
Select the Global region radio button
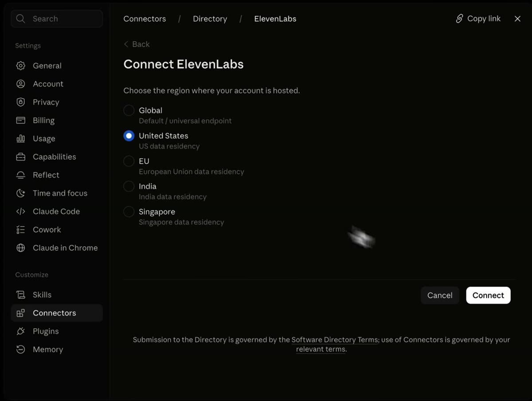[x=129, y=110]
